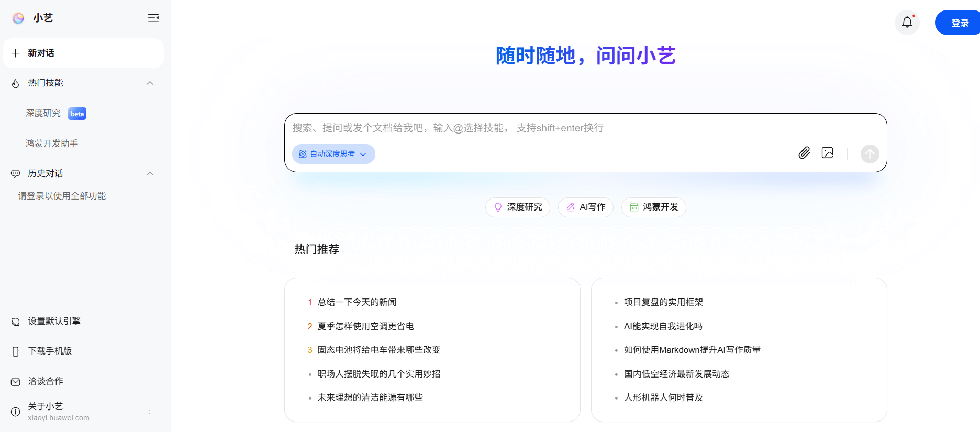The width and height of the screenshot is (980, 432).
Task: Open notifications via the bell icon
Action: point(907,23)
